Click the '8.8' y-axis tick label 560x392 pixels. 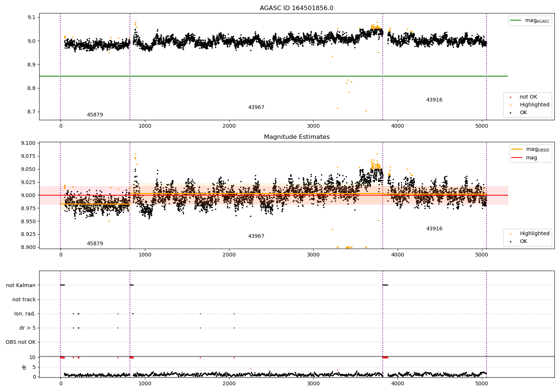[31, 88]
